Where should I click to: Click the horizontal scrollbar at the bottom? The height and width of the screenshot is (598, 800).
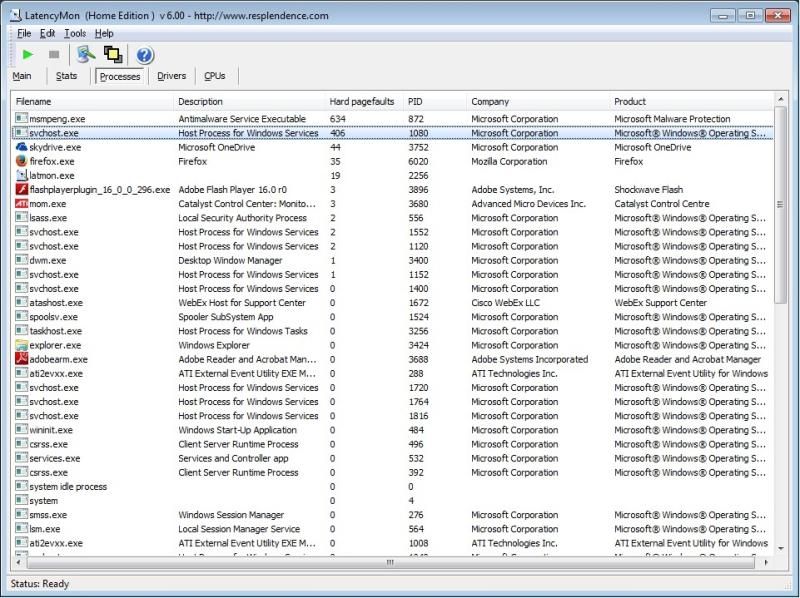click(x=390, y=564)
